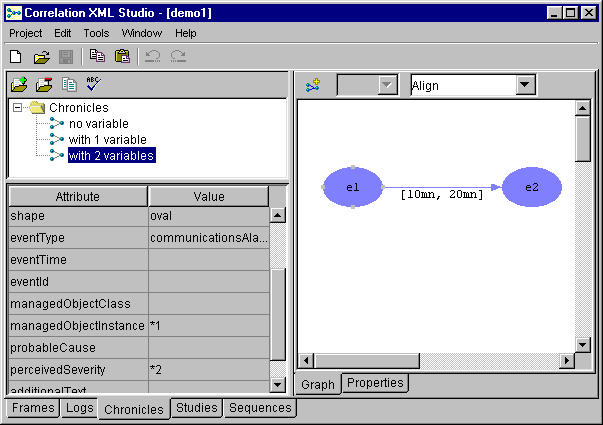The image size is (603, 425).
Task: Collapse the Chronicles tree folder
Action: point(19,108)
